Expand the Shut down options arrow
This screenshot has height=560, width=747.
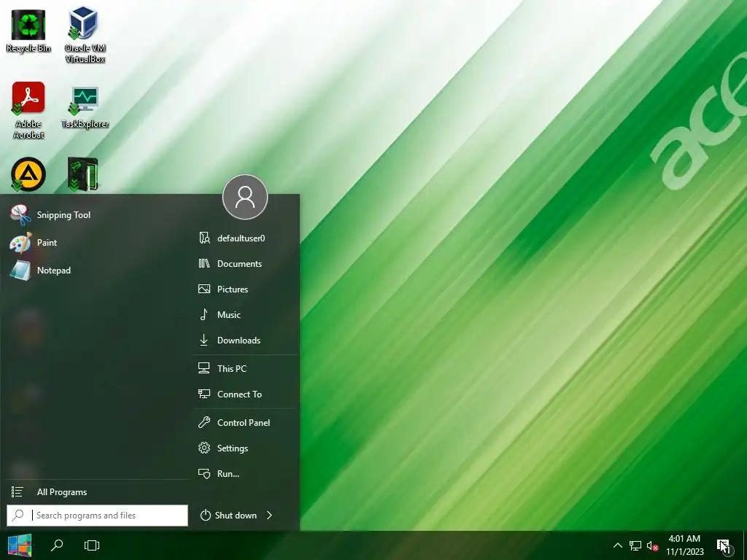[x=270, y=516]
